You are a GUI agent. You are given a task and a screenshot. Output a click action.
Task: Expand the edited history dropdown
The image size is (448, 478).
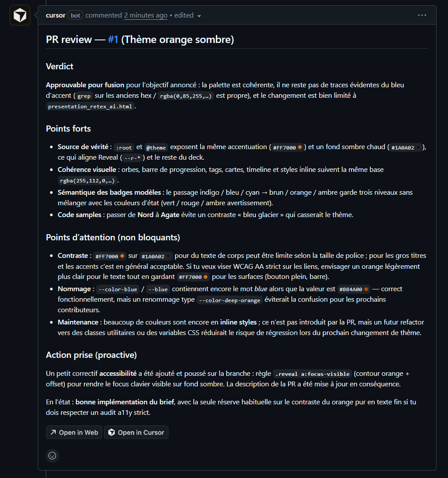(x=199, y=16)
